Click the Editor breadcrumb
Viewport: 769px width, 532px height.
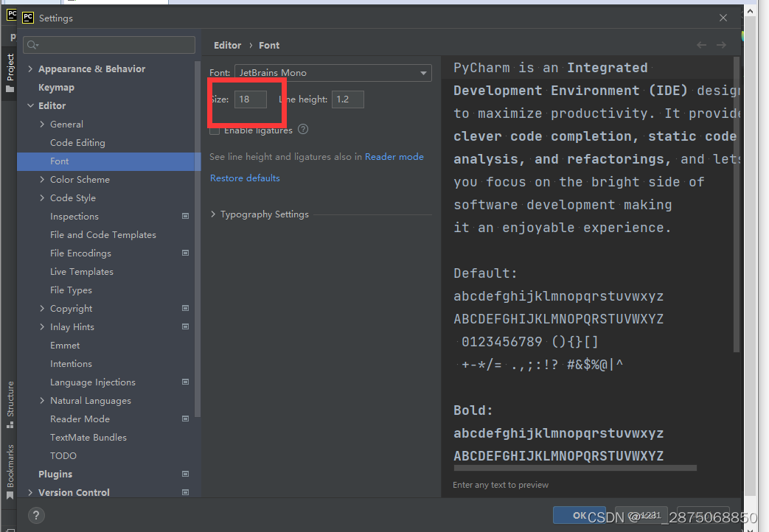(228, 45)
